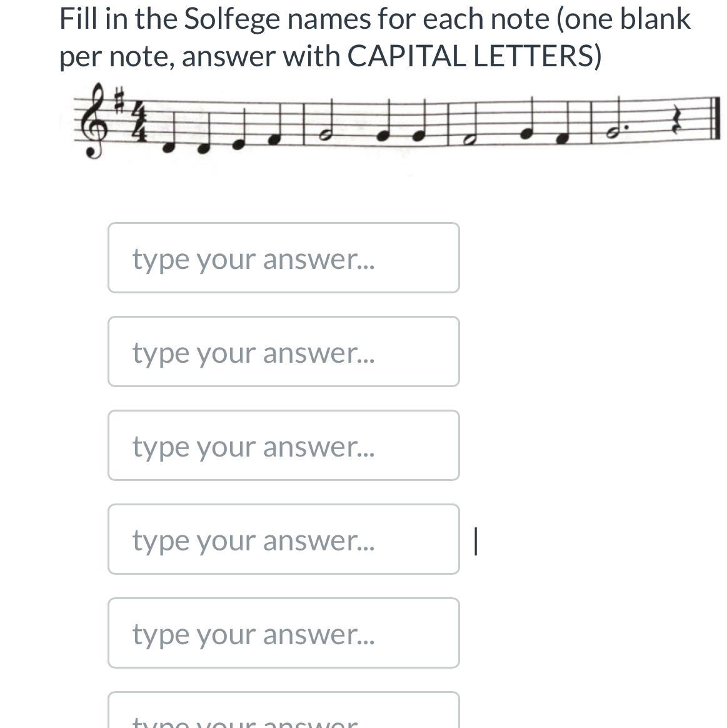Click the final double barline of the staff

(715, 118)
